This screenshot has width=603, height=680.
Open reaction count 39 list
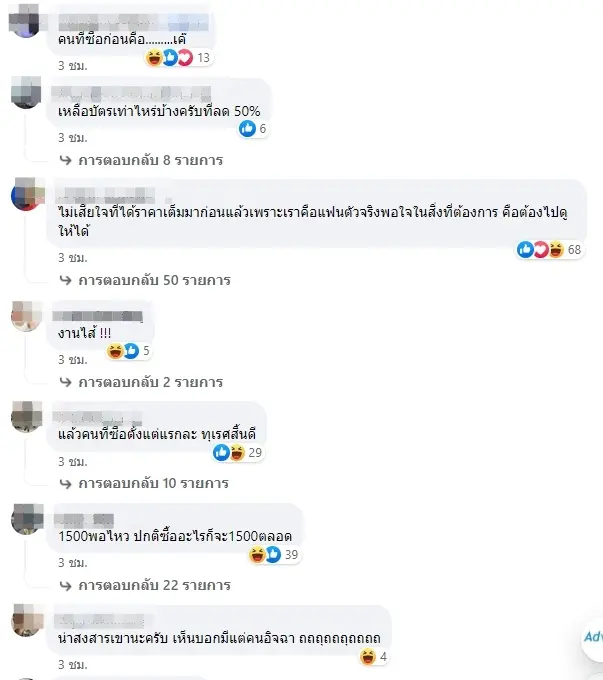coord(291,554)
